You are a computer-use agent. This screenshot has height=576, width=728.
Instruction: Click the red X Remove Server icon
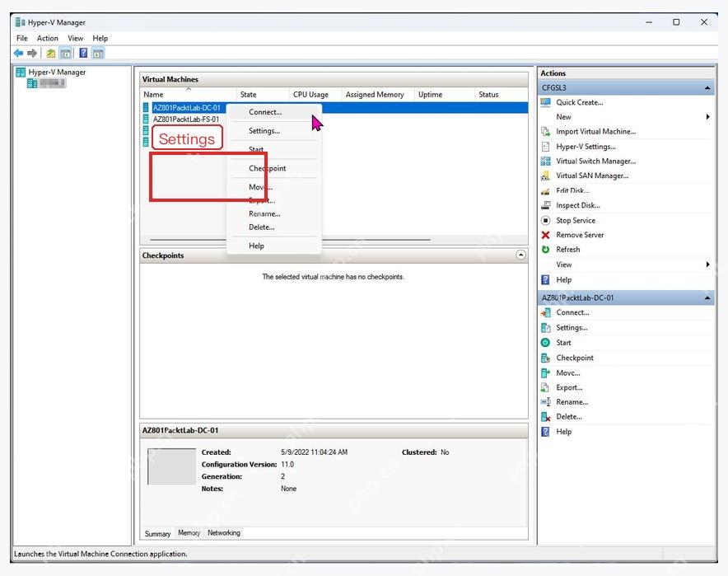(x=545, y=235)
